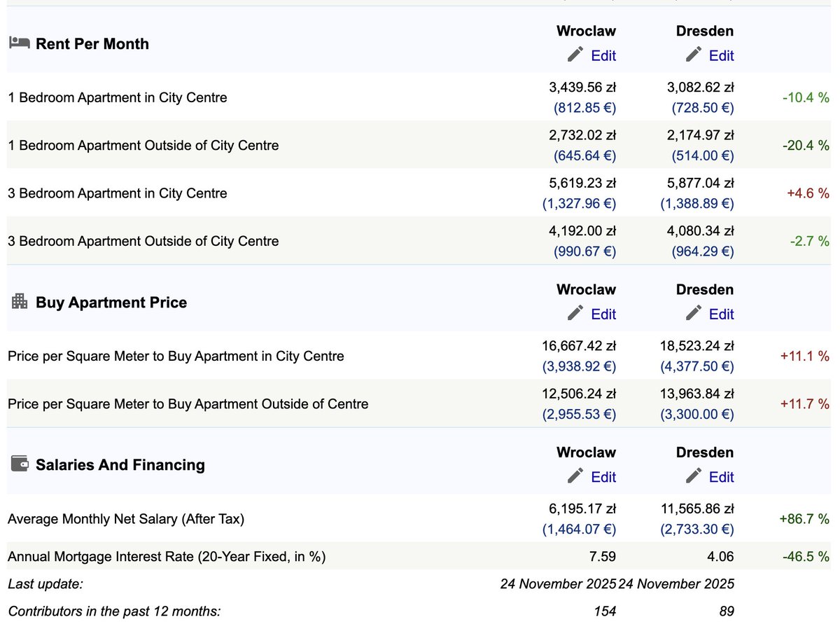Viewport: 840px width, 636px height.
Task: Click the value (964.29 €)
Action: 703,251
